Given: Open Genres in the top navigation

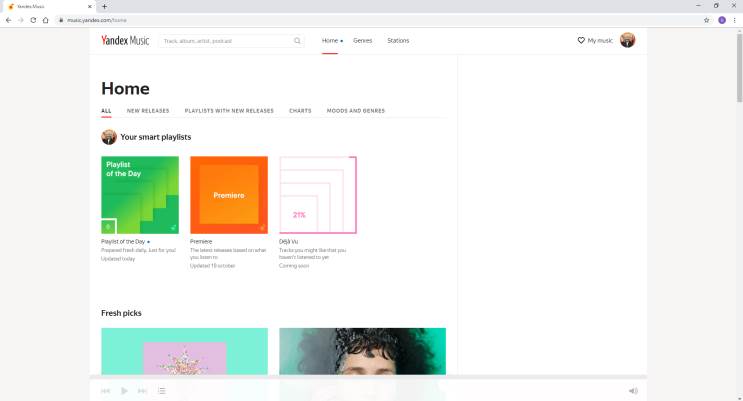Looking at the screenshot, I should tap(362, 41).
